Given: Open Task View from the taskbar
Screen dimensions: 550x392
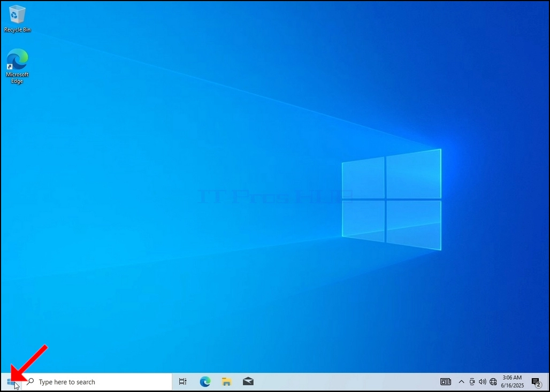Looking at the screenshot, I should coord(182,381).
